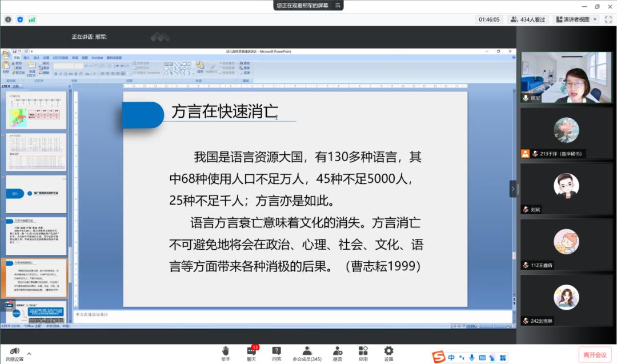Open the 问答 Q&A panel
Image resolution: width=617 pixels, height=364 pixels.
pos(277,351)
